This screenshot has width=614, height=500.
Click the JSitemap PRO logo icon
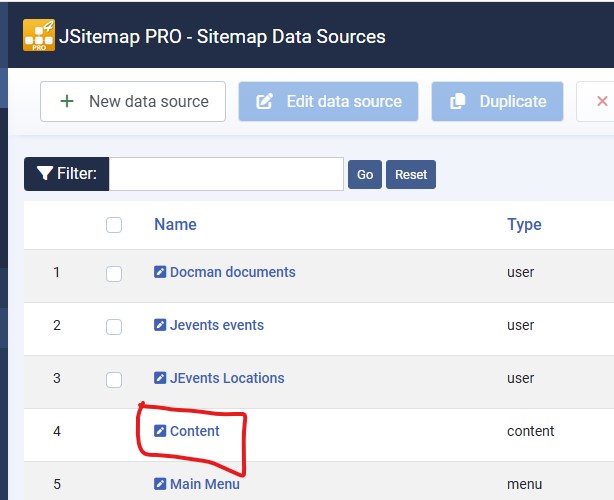pos(39,35)
